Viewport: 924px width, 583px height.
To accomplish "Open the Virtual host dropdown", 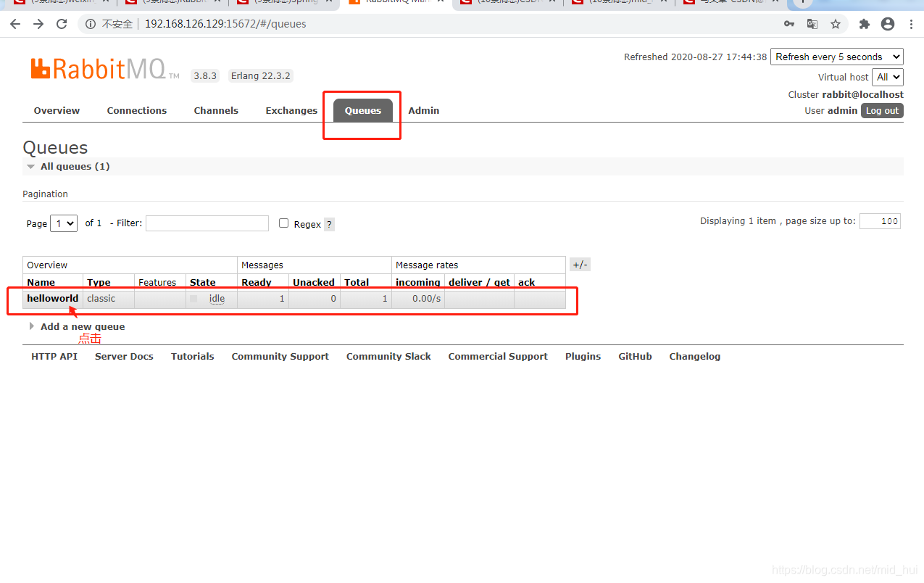I will coord(888,77).
